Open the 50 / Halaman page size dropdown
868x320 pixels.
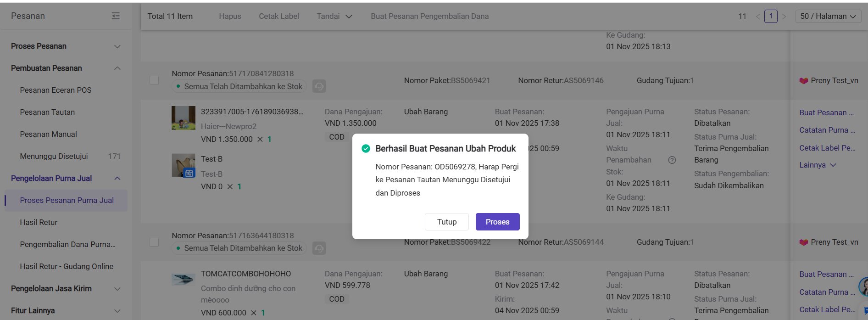[x=828, y=17]
